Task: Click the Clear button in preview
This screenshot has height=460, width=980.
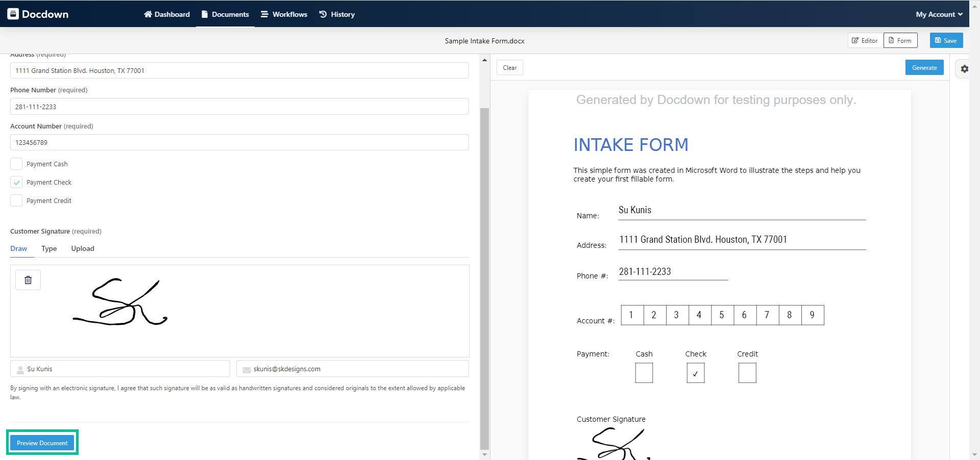Action: [x=509, y=68]
